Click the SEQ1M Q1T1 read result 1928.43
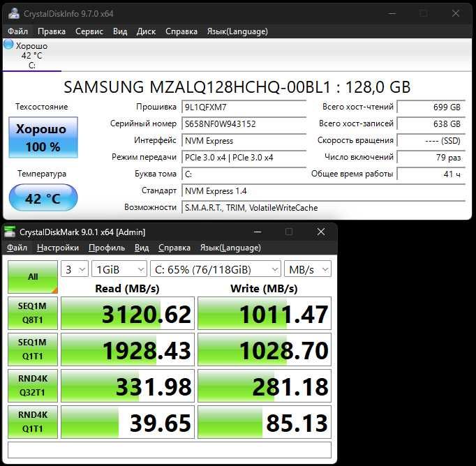The width and height of the screenshot is (476, 466). [128, 349]
